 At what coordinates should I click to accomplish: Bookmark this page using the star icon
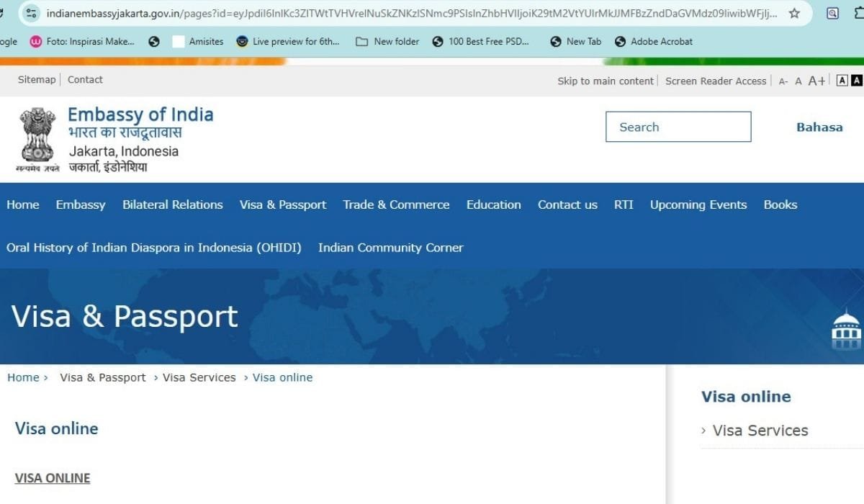[794, 13]
